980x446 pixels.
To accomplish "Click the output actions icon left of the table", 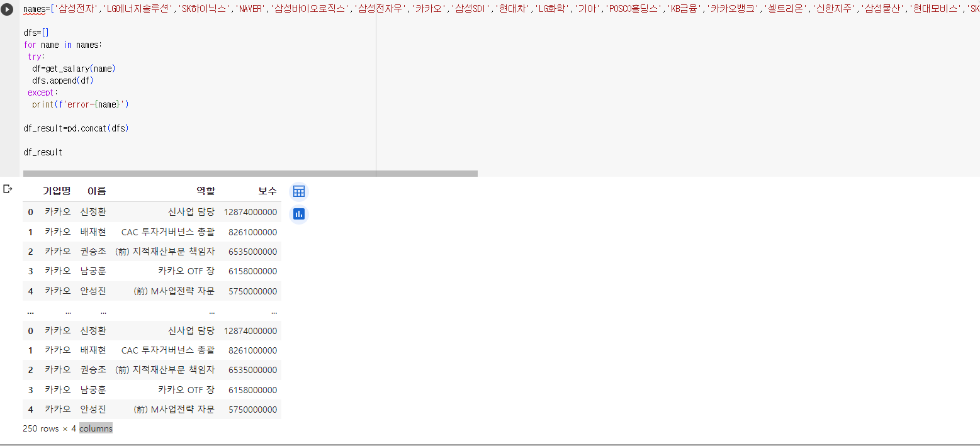I will [x=8, y=189].
